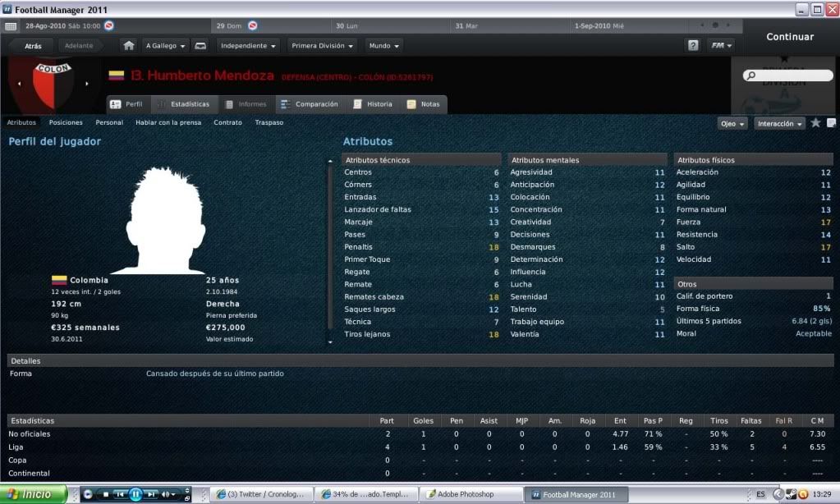The image size is (840, 504).
Task: Select the Posiciones sub-tab
Action: click(66, 122)
